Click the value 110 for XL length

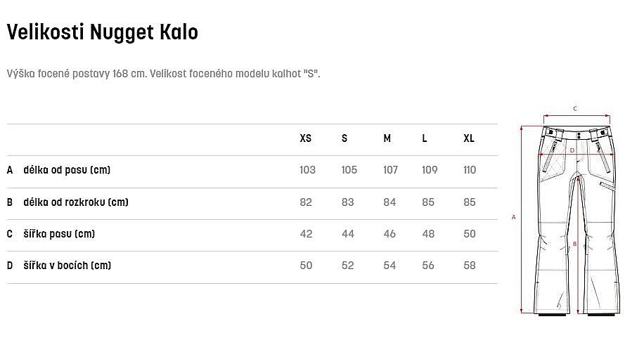(x=470, y=170)
